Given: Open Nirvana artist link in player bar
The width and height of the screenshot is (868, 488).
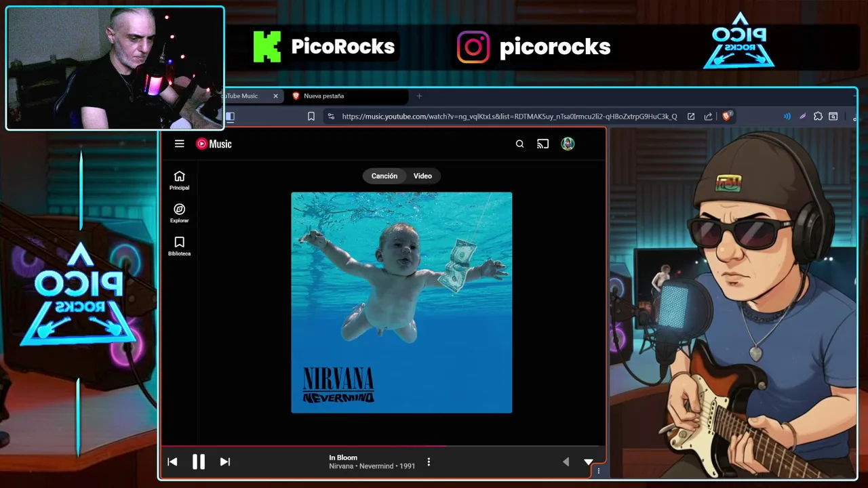Looking at the screenshot, I should [x=341, y=466].
